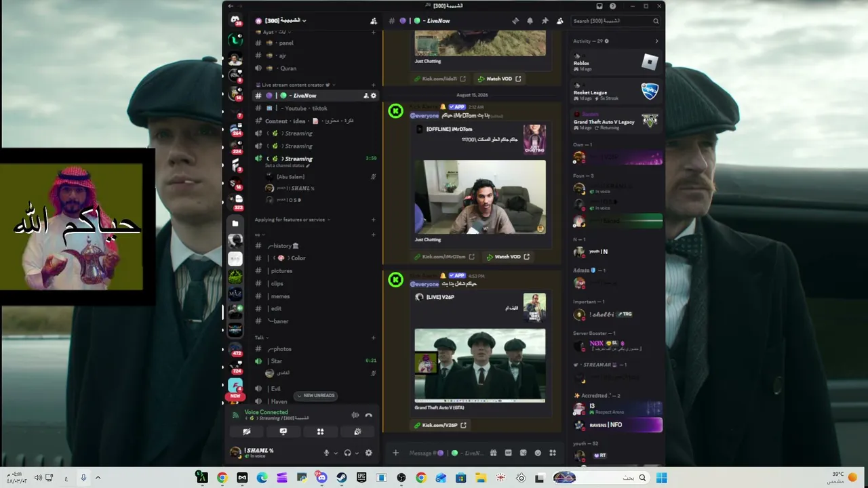Open iMrD7om Just Chatting stream preview image
Viewport: 868px width, 488px height.
click(x=479, y=197)
